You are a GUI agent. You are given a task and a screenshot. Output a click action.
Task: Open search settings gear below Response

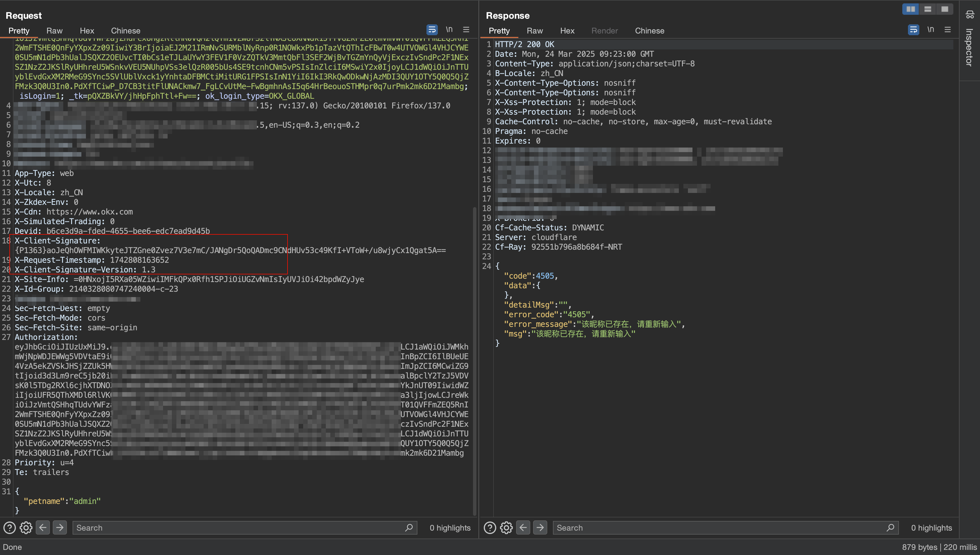pos(506,527)
